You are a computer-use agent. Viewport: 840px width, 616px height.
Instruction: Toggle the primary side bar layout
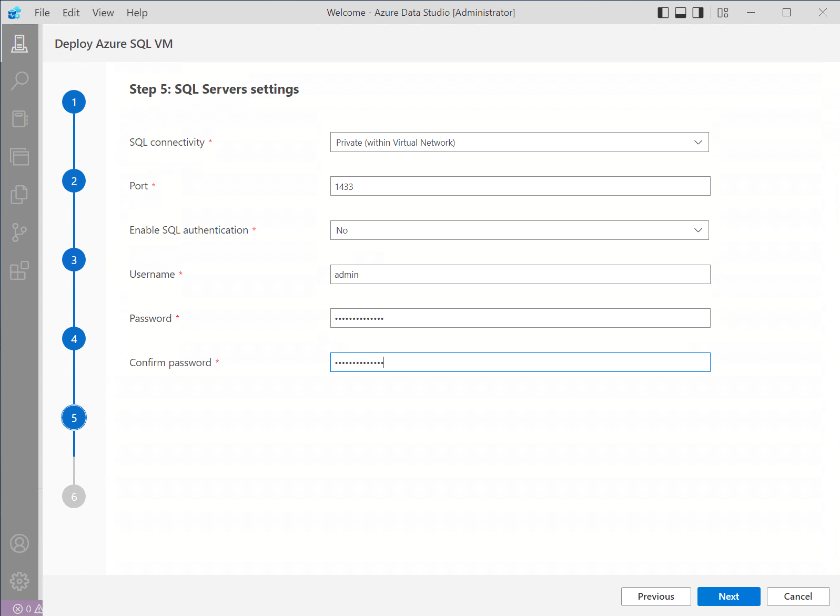(663, 13)
